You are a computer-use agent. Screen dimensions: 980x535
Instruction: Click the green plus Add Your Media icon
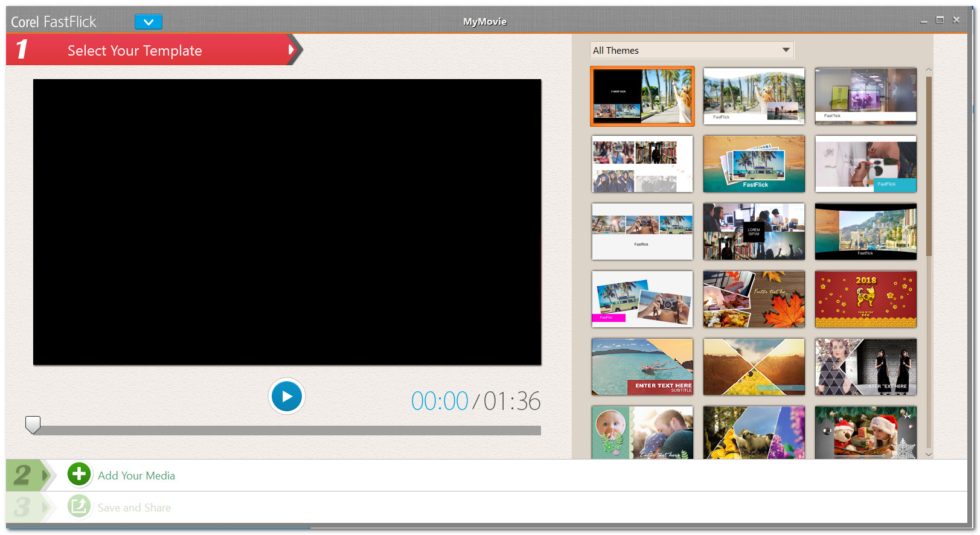pyautogui.click(x=79, y=475)
